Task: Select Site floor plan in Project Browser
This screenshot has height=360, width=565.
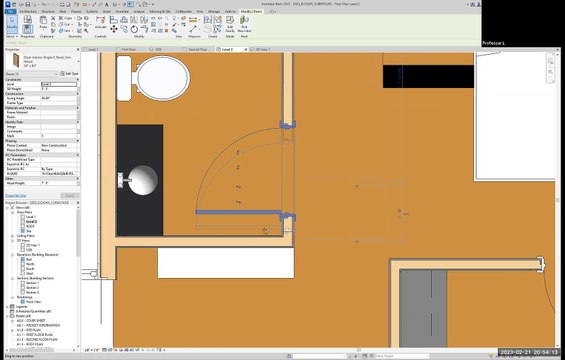Action: coord(28,231)
